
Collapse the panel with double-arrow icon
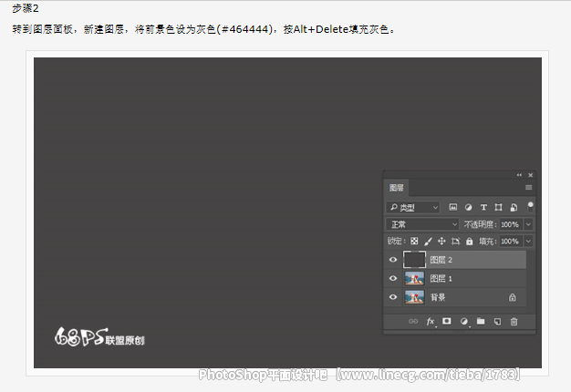pyautogui.click(x=519, y=175)
